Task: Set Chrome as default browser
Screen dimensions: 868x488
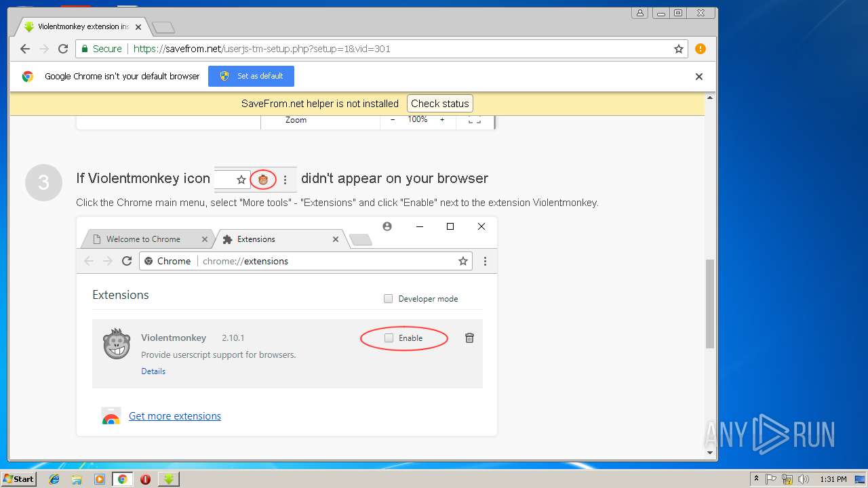Action: pos(251,76)
